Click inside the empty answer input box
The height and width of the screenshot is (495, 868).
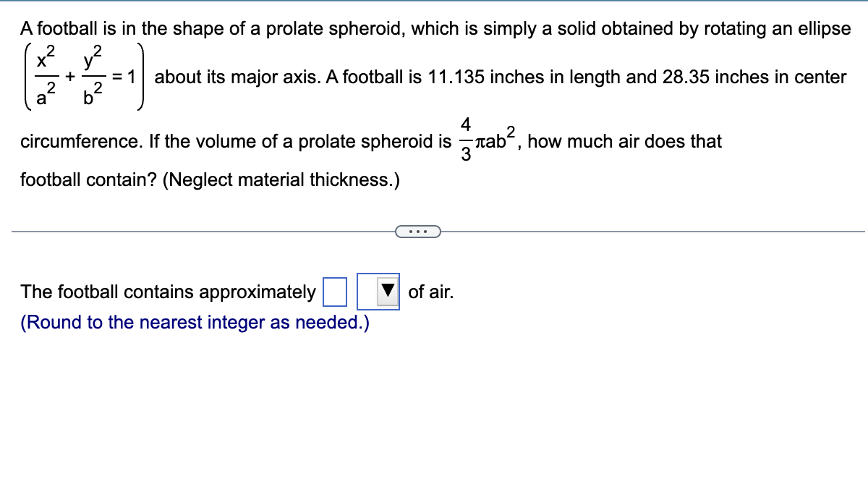(335, 292)
